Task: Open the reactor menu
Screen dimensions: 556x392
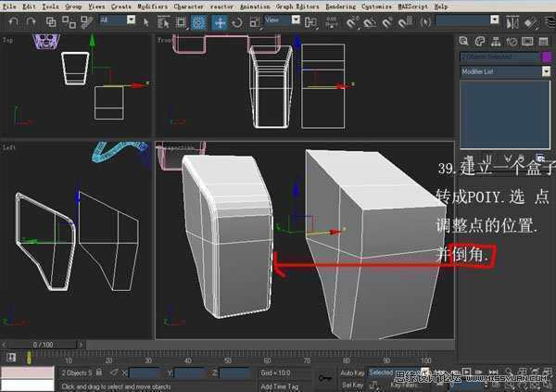Action: [x=221, y=6]
